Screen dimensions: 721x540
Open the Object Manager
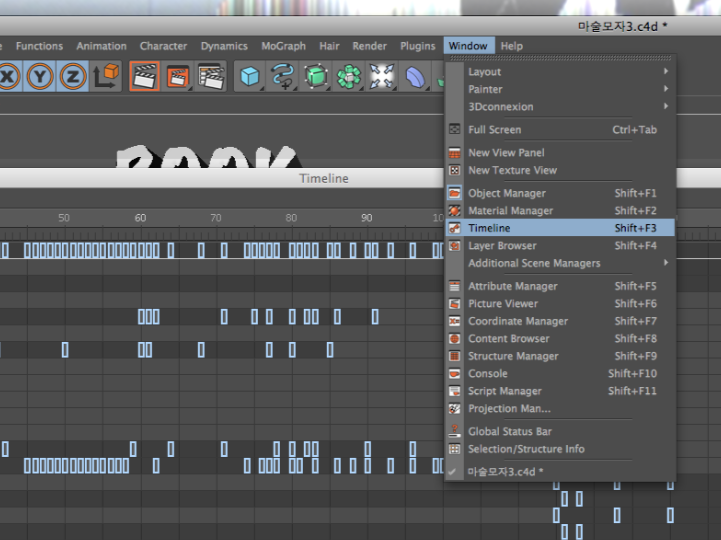560,193
